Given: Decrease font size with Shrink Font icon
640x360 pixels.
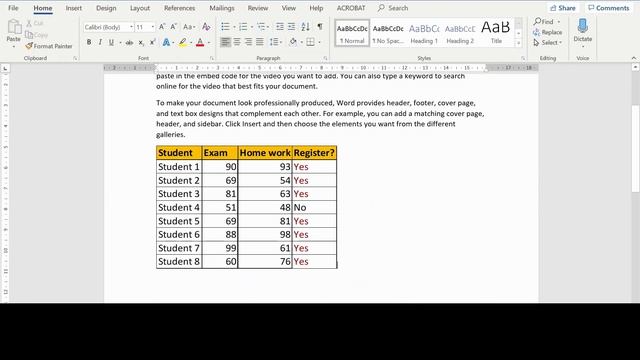Looking at the screenshot, I should click(173, 27).
